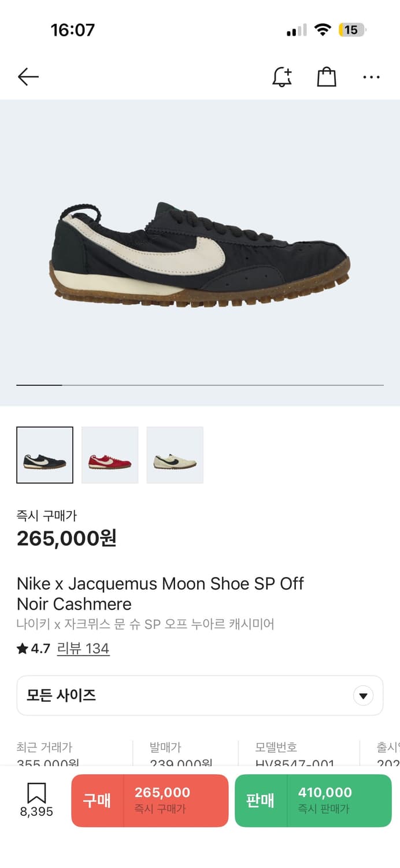Tap the battery indicator showing 15
Image resolution: width=400 pixels, height=868 pixels.
pos(351,30)
